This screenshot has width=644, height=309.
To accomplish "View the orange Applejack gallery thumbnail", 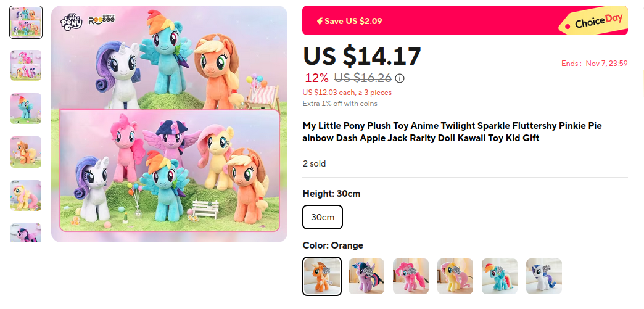I will tap(26, 152).
